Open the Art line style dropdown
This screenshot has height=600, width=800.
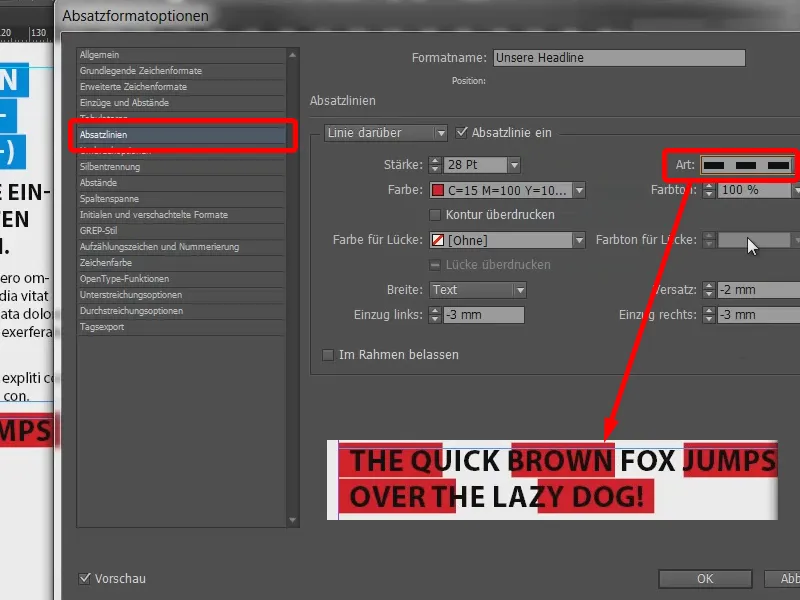746,165
